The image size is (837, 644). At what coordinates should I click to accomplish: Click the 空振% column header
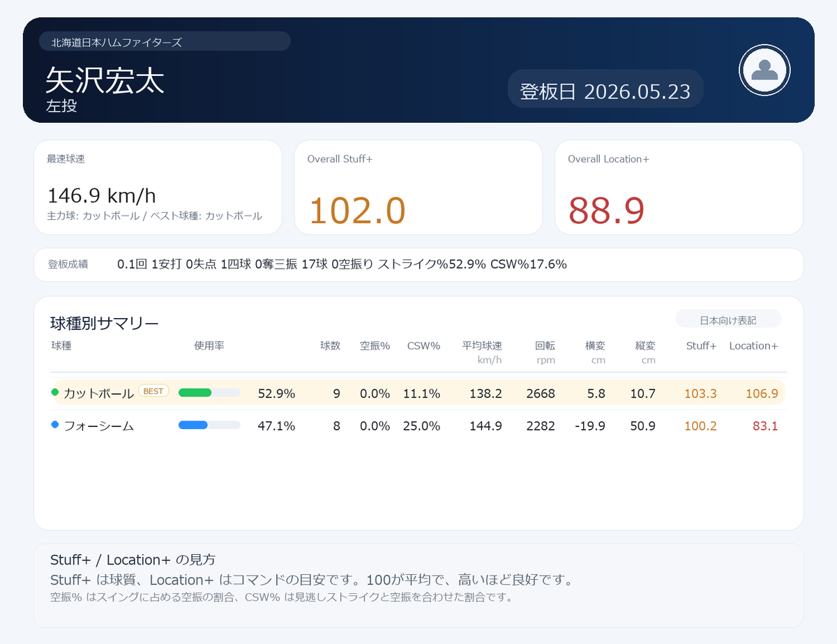point(375,346)
